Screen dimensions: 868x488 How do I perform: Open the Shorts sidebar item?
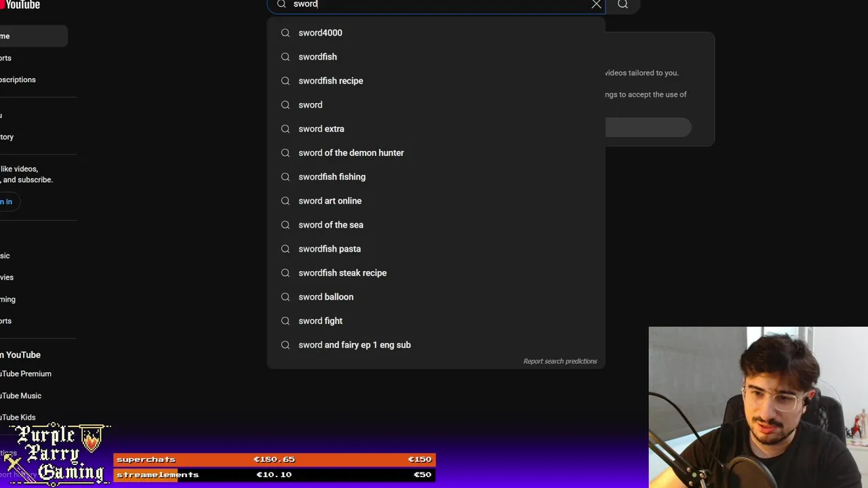(7, 58)
